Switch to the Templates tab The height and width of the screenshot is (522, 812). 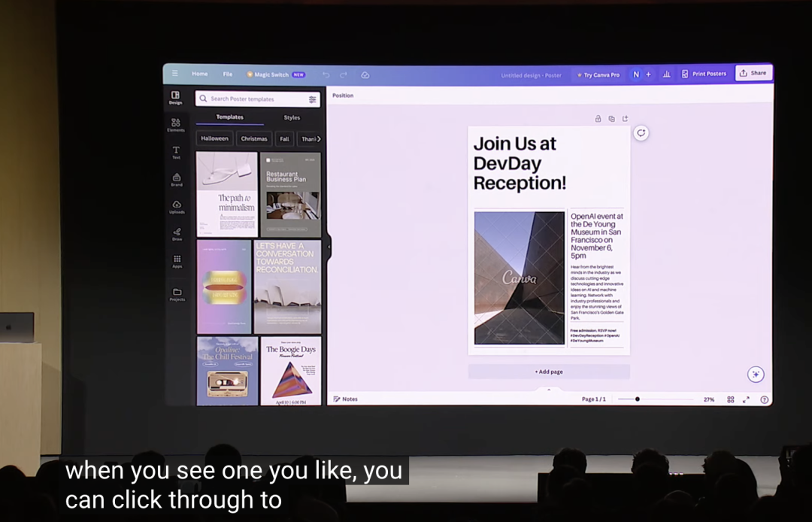(229, 117)
